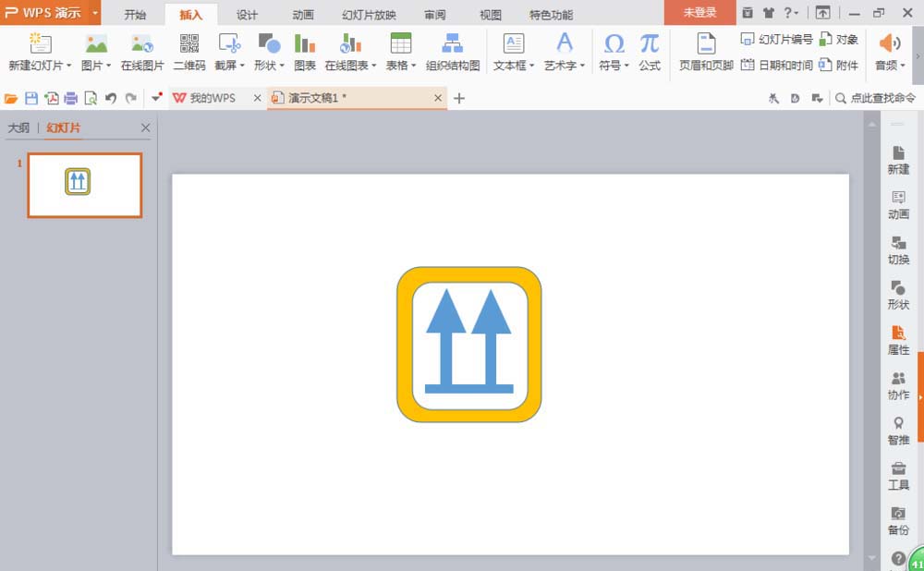
Task: Click the undo arrow icon
Action: tap(111, 98)
